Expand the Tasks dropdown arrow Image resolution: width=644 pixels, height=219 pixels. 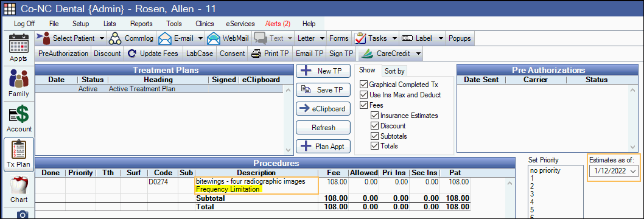click(394, 38)
